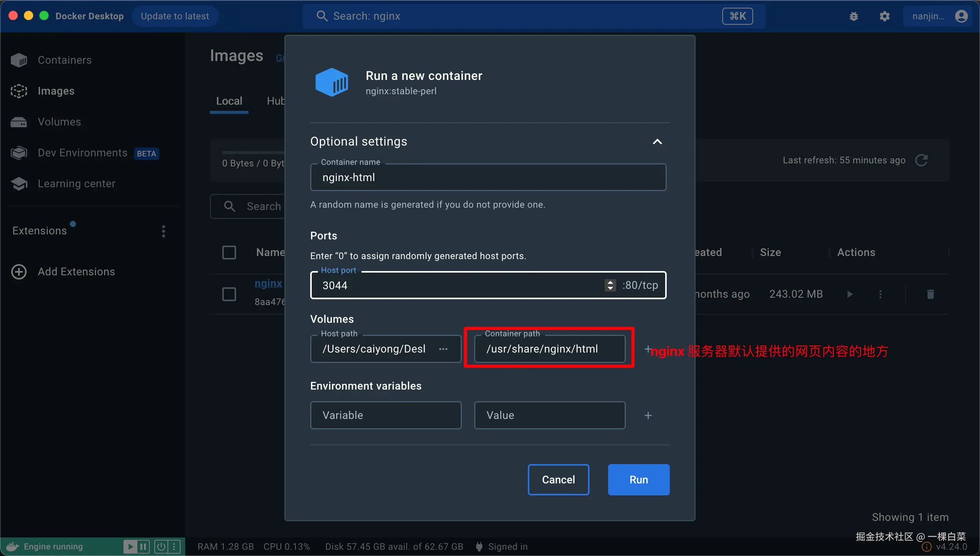Open the Extensions three-dot menu

click(x=164, y=231)
